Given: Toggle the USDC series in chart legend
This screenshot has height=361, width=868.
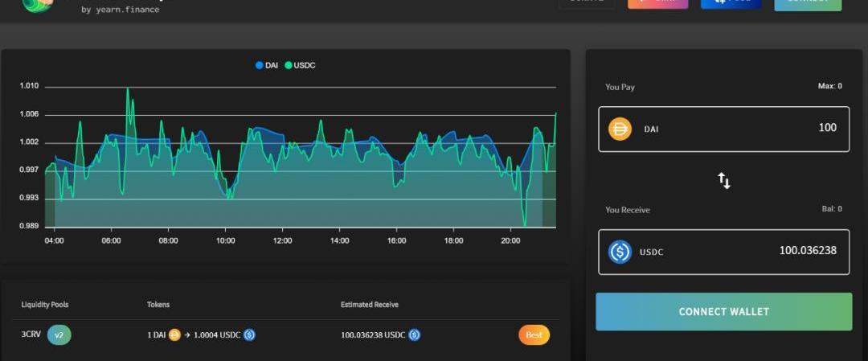Looking at the screenshot, I should point(300,65).
